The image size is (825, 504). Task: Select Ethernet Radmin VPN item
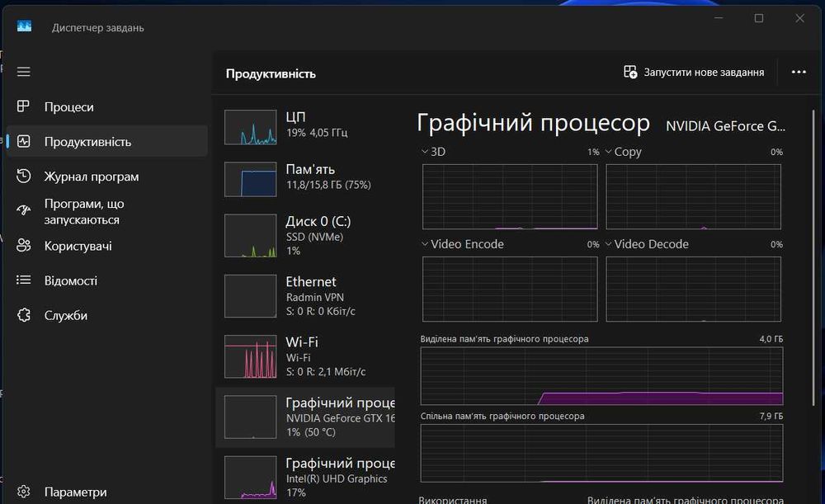pos(305,296)
